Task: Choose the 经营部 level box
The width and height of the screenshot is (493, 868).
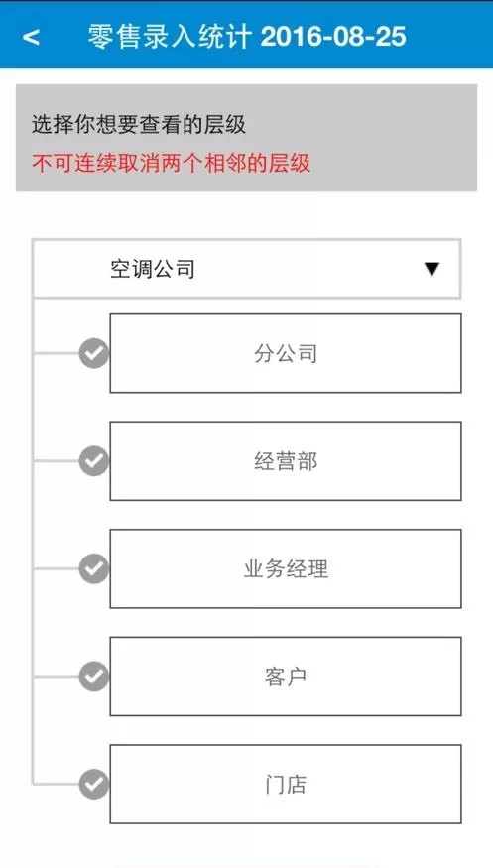Action: [286, 461]
